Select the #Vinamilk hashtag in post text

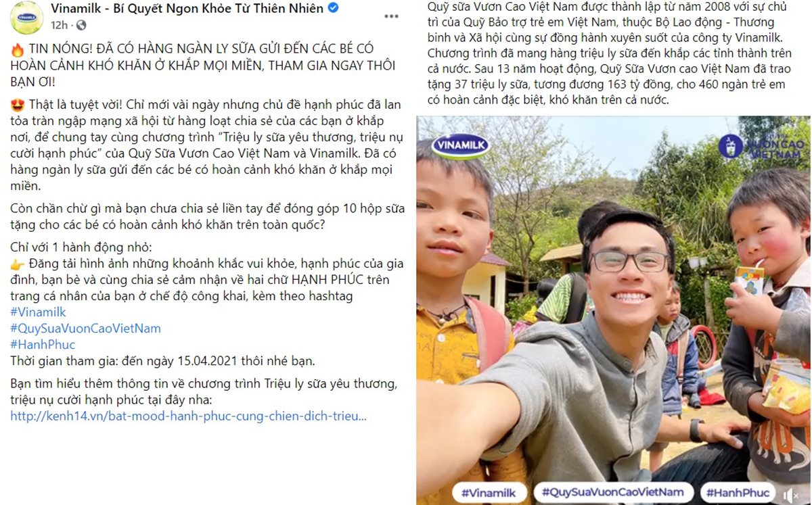click(x=38, y=312)
